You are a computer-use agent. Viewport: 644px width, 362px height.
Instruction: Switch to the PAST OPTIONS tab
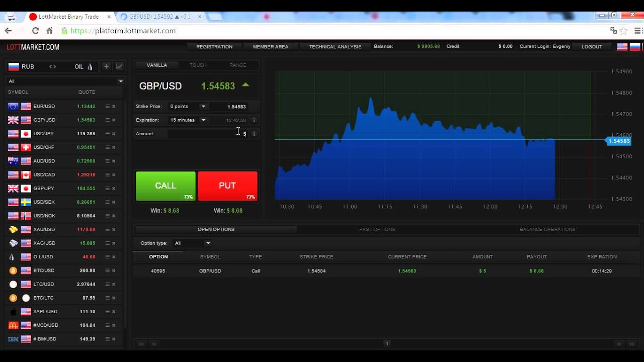pos(377,229)
